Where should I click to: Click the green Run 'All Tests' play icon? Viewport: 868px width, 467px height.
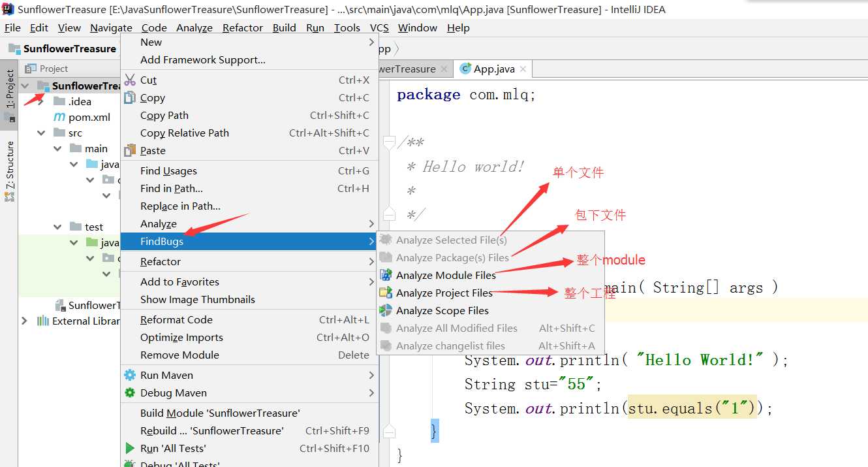130,448
